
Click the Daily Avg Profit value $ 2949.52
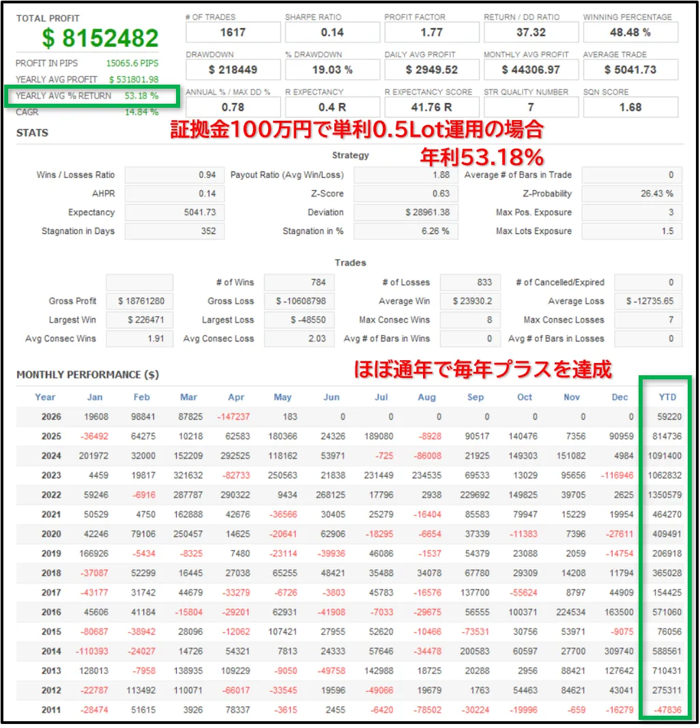pyautogui.click(x=432, y=70)
